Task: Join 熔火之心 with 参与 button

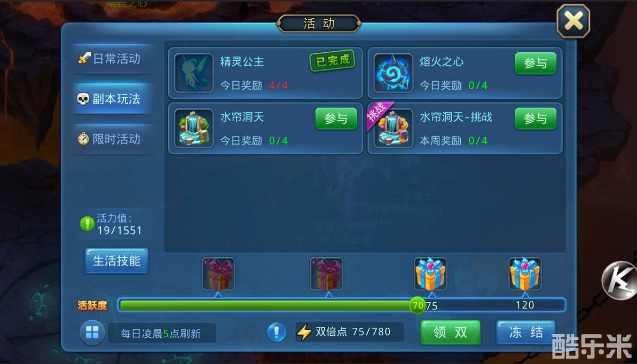Action: (536, 64)
